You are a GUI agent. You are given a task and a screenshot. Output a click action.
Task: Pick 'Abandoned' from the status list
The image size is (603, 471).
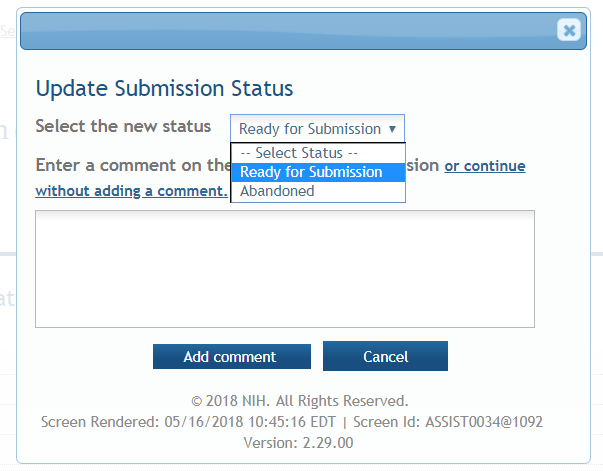click(277, 191)
